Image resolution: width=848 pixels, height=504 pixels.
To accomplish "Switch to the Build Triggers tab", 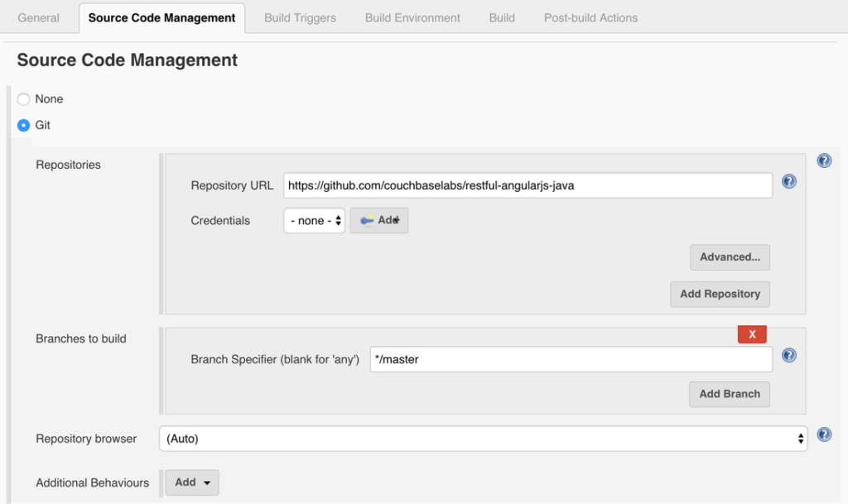I will [x=300, y=17].
